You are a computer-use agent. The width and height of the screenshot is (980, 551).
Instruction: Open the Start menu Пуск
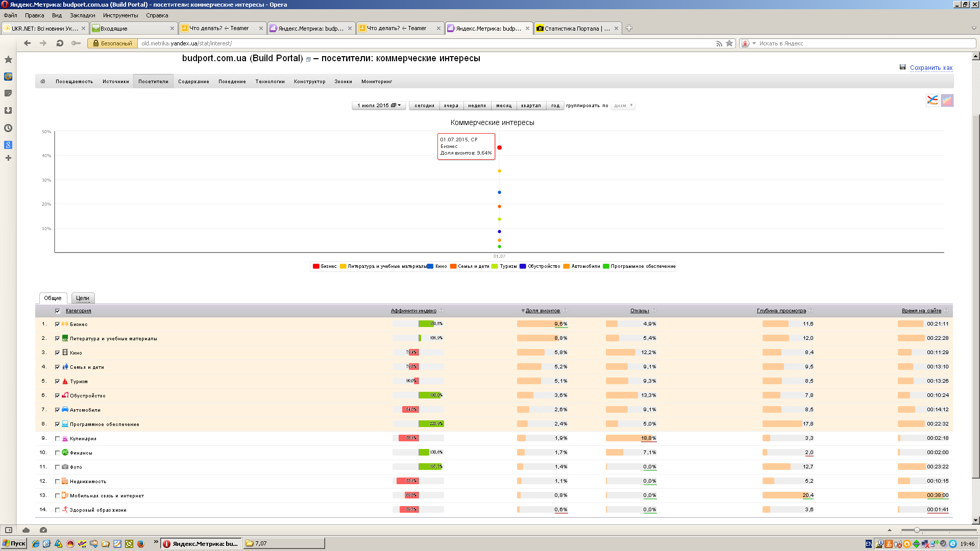click(x=14, y=543)
